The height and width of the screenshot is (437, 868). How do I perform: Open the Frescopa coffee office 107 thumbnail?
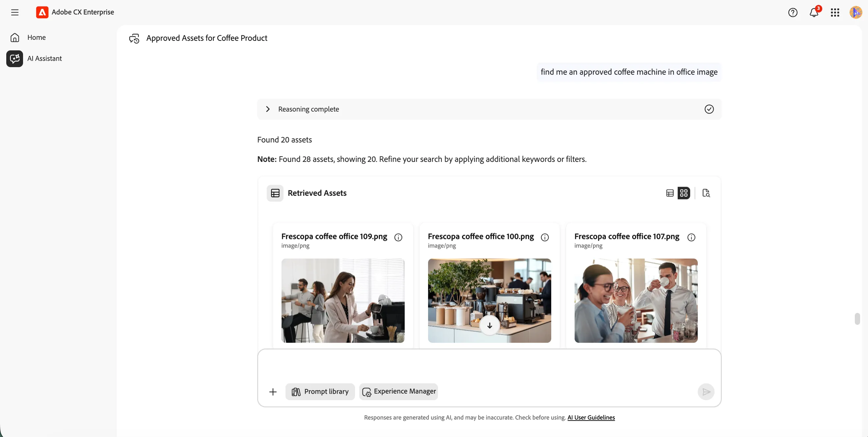(636, 301)
